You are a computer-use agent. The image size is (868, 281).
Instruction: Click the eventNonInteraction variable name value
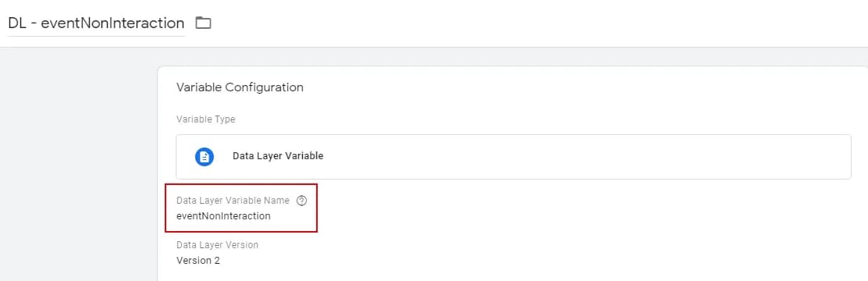coord(224,216)
